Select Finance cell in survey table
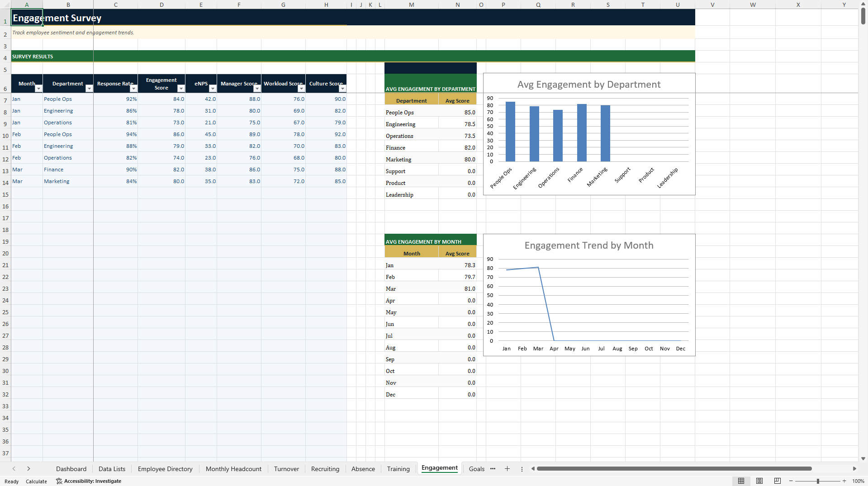The width and height of the screenshot is (868, 486). pyautogui.click(x=68, y=170)
